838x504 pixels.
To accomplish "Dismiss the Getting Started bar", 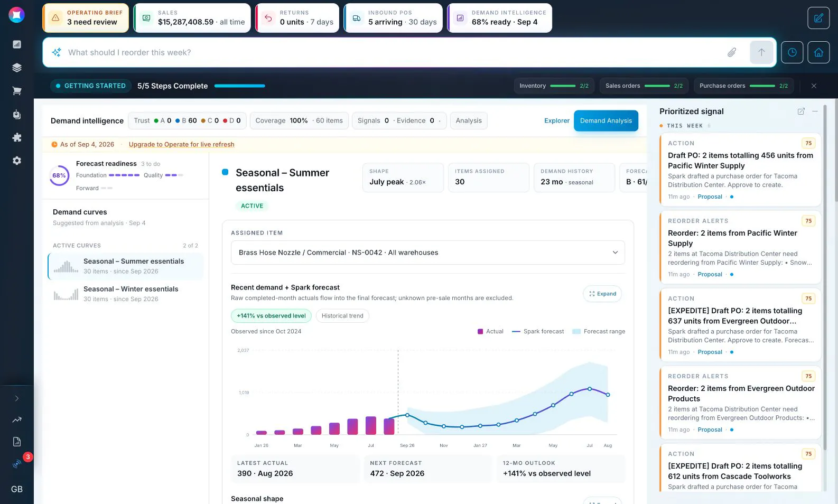I will 814,86.
